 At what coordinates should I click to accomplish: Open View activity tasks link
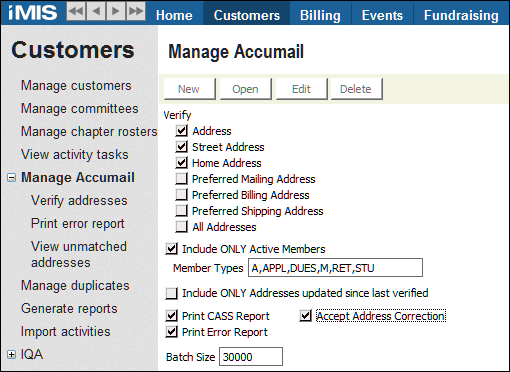pyautogui.click(x=75, y=155)
